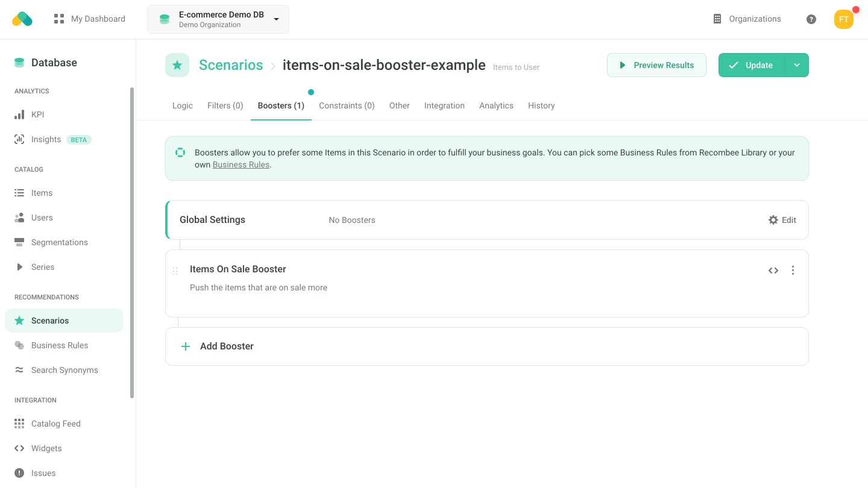Follow the Business Rules link in info banner
This screenshot has width=868, height=488.
(241, 164)
